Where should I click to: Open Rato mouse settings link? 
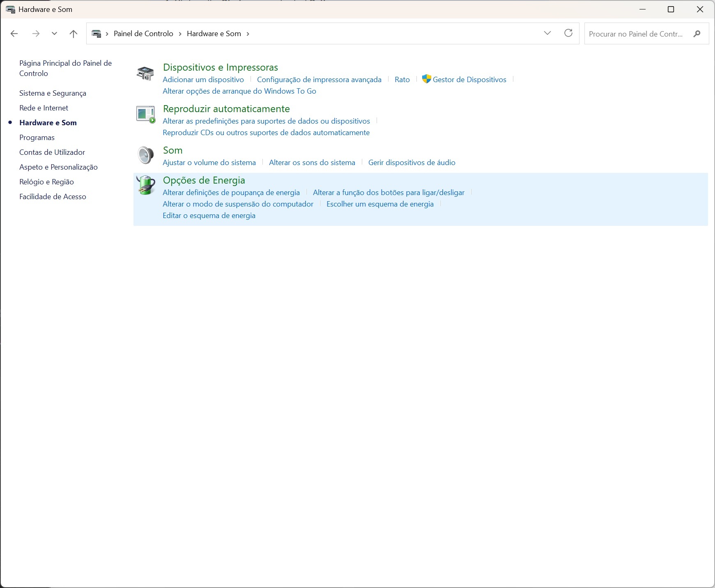(402, 80)
